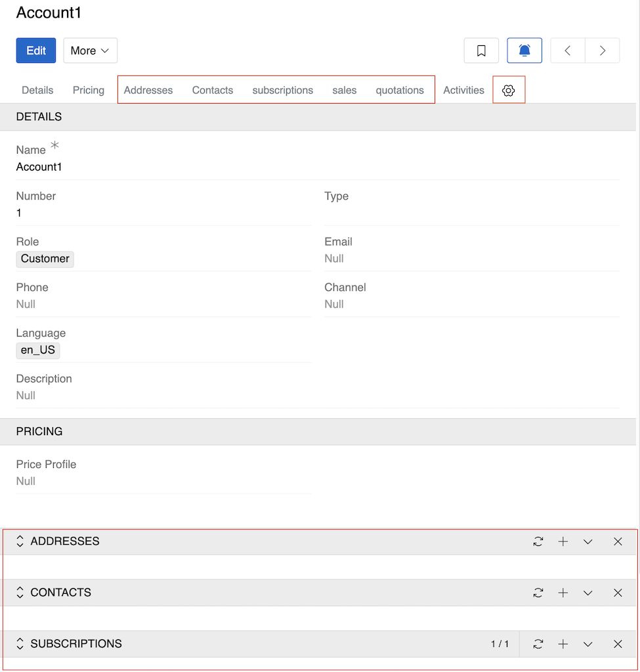Open the tab configuration gear icon
The width and height of the screenshot is (640, 672).
(509, 90)
